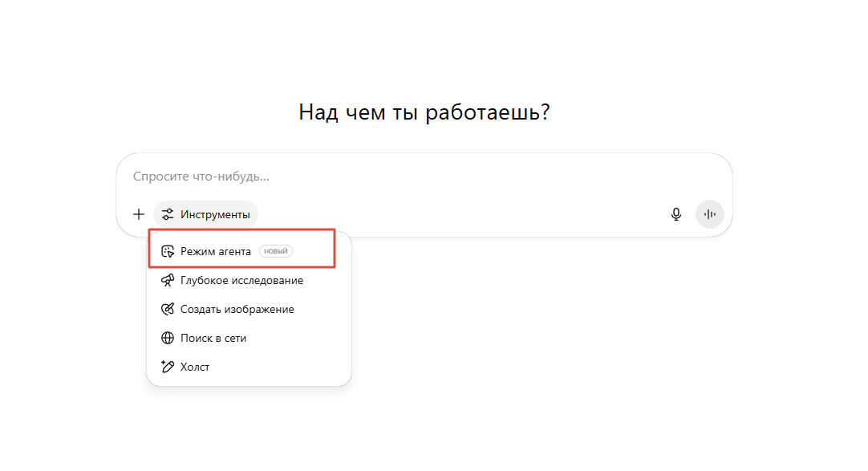Open Холст from the tools menu
Screen dimensions: 868x471
[194, 367]
